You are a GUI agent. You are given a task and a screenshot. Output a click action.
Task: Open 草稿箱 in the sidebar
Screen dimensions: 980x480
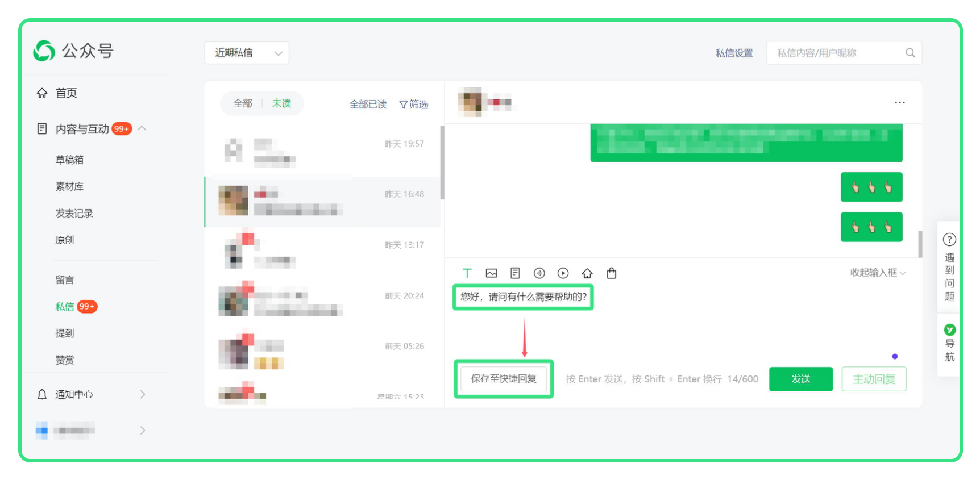[x=69, y=160]
